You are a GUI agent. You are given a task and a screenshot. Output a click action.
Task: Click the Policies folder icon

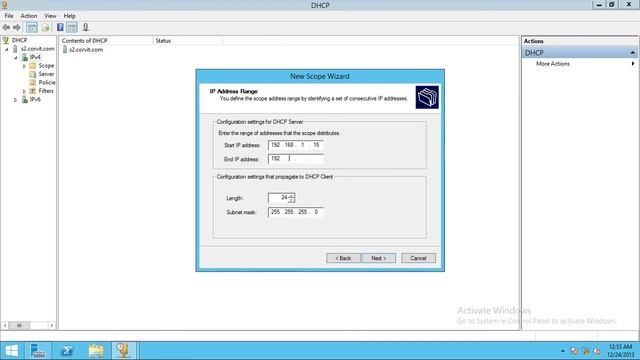coord(33,82)
